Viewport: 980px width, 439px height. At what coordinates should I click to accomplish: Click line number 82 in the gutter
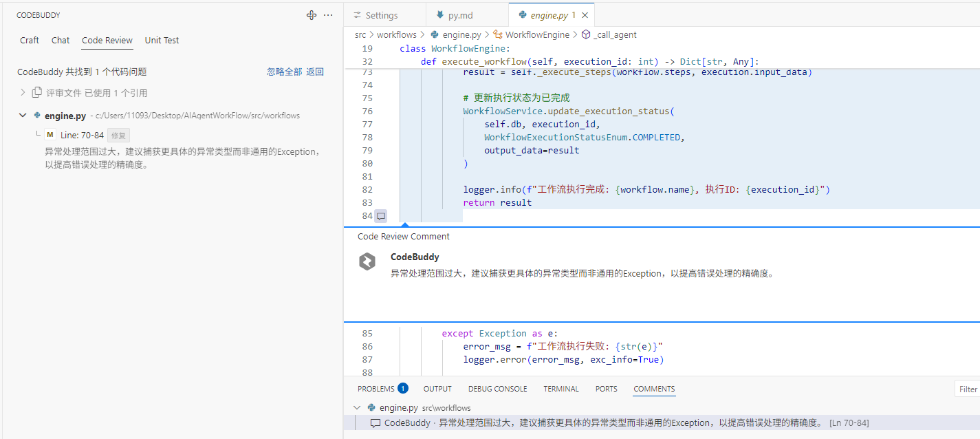pos(367,190)
